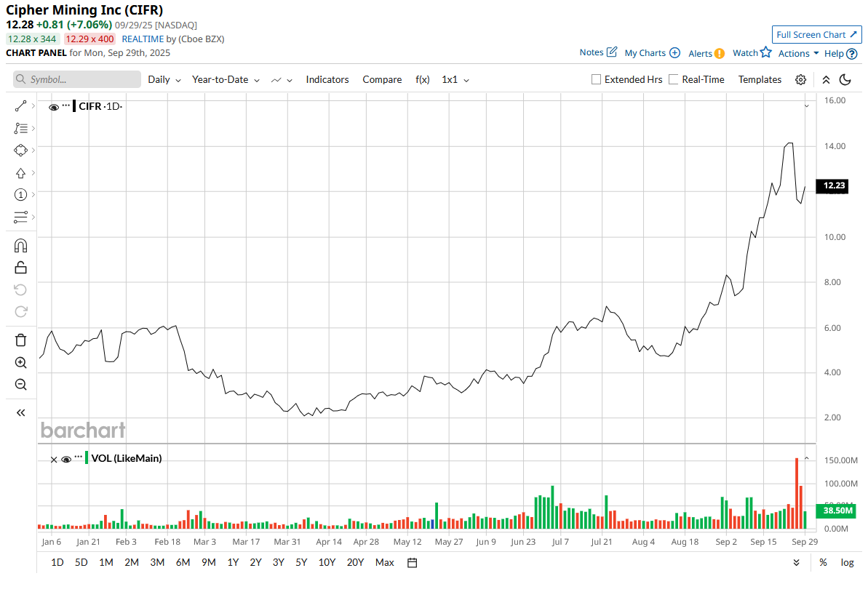Viewport: 868px width, 600px height.
Task: Toggle VOL indicator visibility eye
Action: click(x=66, y=460)
